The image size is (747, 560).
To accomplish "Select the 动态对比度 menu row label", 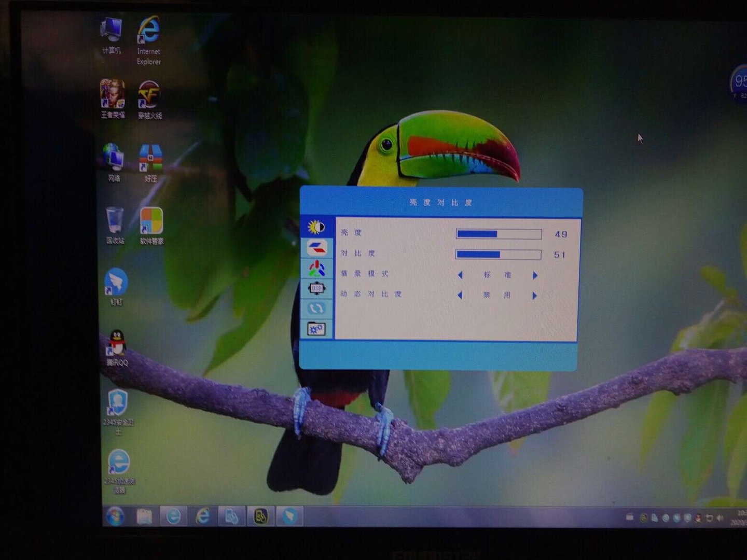I will [x=371, y=294].
